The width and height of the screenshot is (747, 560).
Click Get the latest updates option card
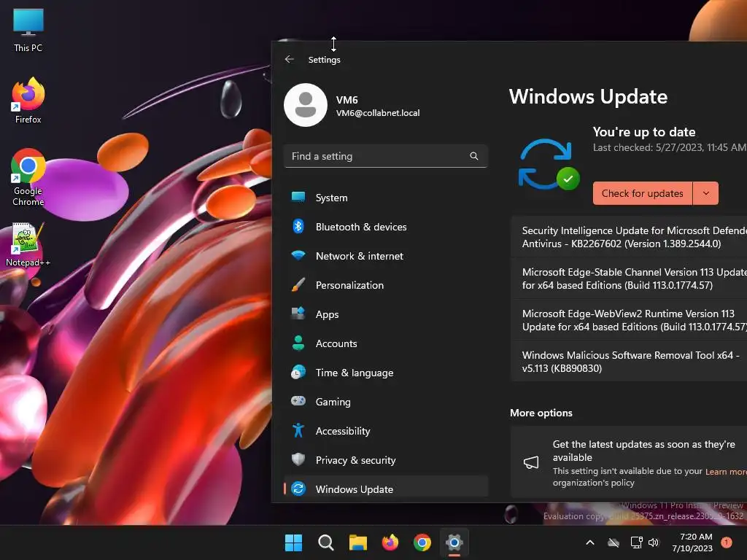tap(629, 462)
